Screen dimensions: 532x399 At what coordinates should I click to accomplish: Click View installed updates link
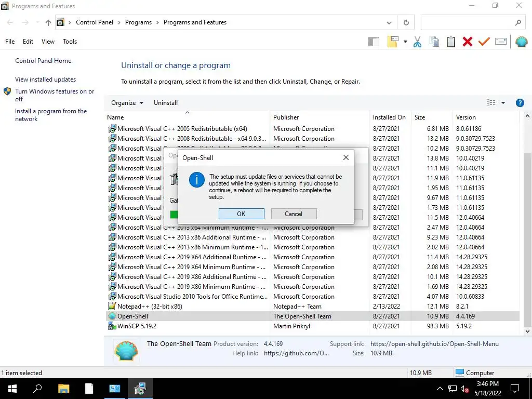click(x=46, y=79)
